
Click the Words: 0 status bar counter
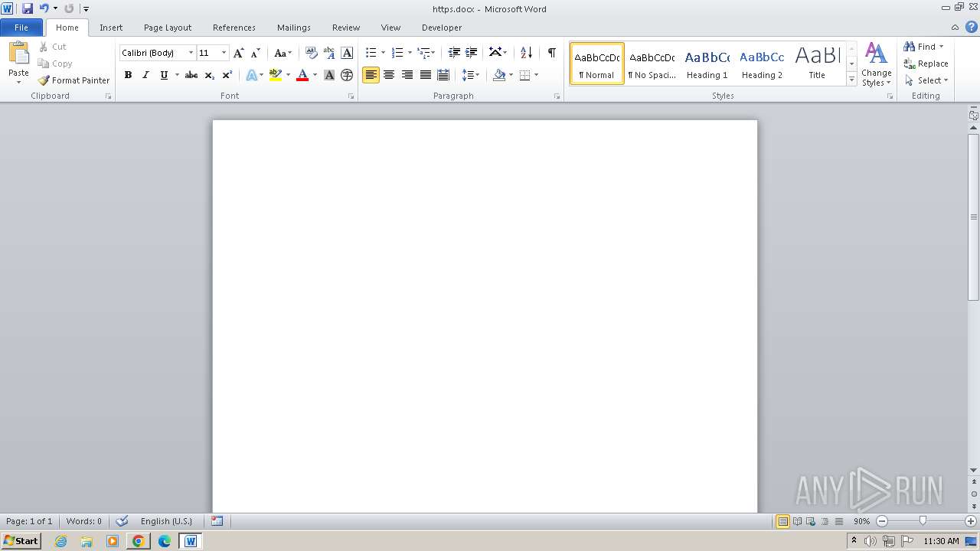pyautogui.click(x=83, y=521)
